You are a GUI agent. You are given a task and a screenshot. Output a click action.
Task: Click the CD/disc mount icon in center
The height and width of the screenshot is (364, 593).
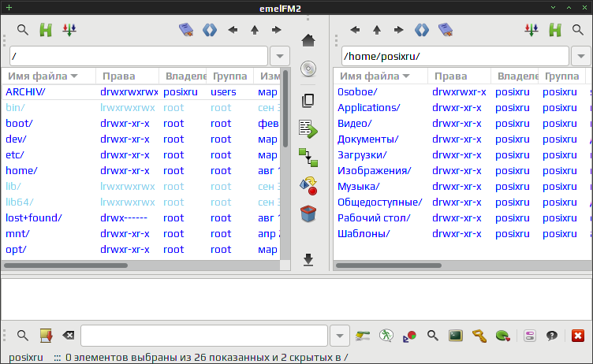click(308, 69)
